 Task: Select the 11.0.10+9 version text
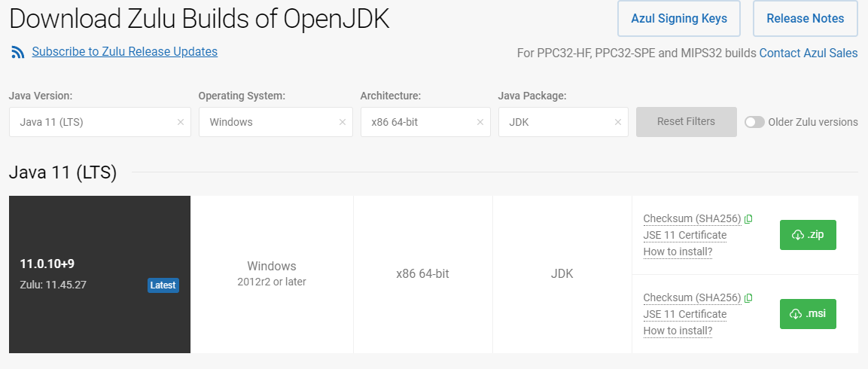pyautogui.click(x=47, y=264)
